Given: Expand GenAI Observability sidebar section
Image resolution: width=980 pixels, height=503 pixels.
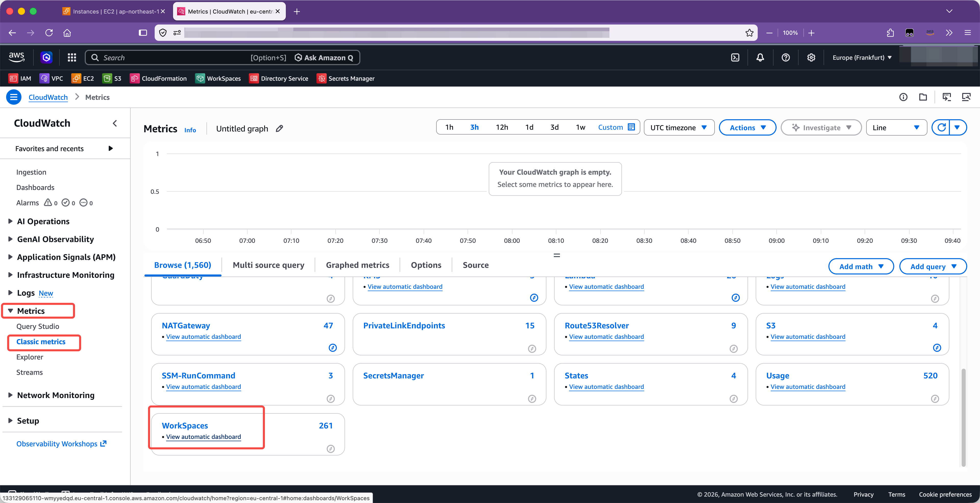Looking at the screenshot, I should (51, 239).
